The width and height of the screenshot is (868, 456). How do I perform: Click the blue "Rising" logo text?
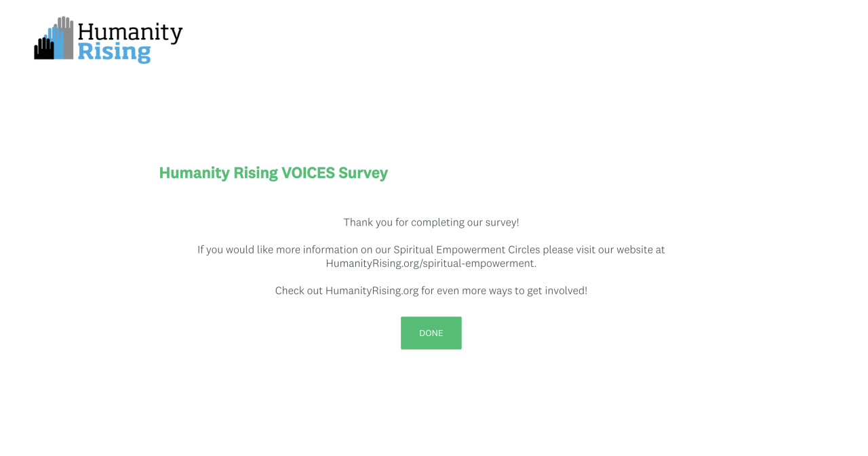point(114,52)
